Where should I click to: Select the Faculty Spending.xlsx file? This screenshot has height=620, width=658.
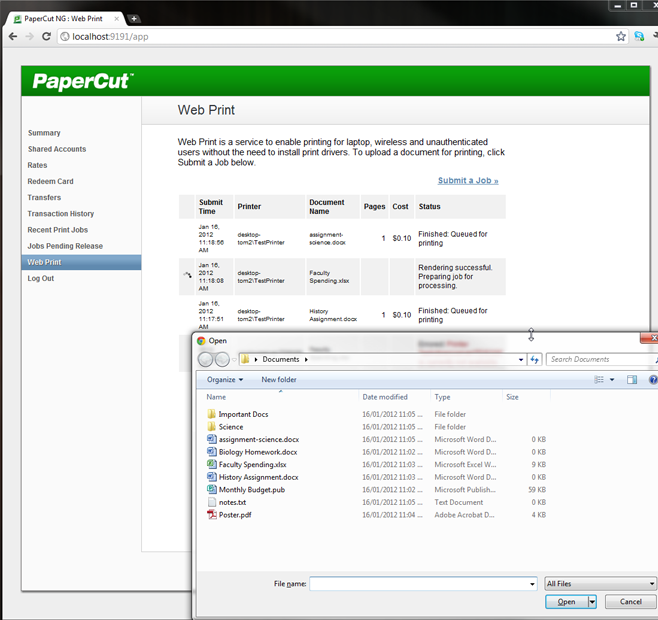pyautogui.click(x=252, y=465)
